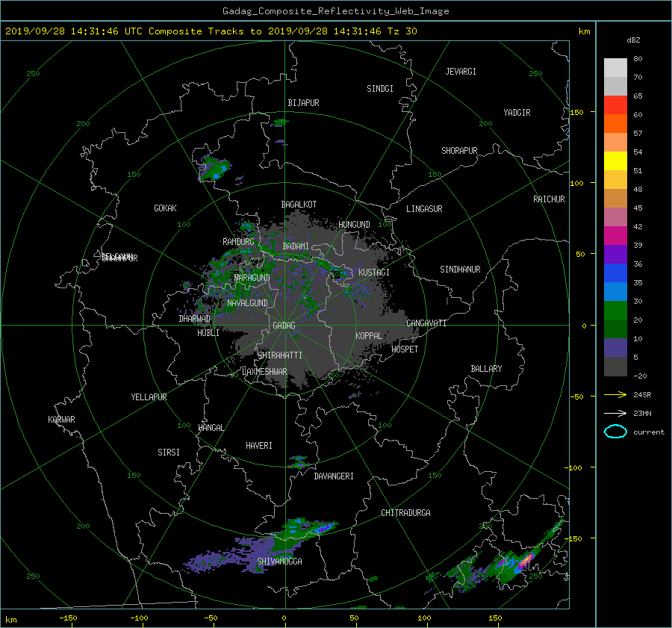Select the purple 39 dBZ color swatch
The width and height of the screenshot is (672, 628).
[615, 254]
